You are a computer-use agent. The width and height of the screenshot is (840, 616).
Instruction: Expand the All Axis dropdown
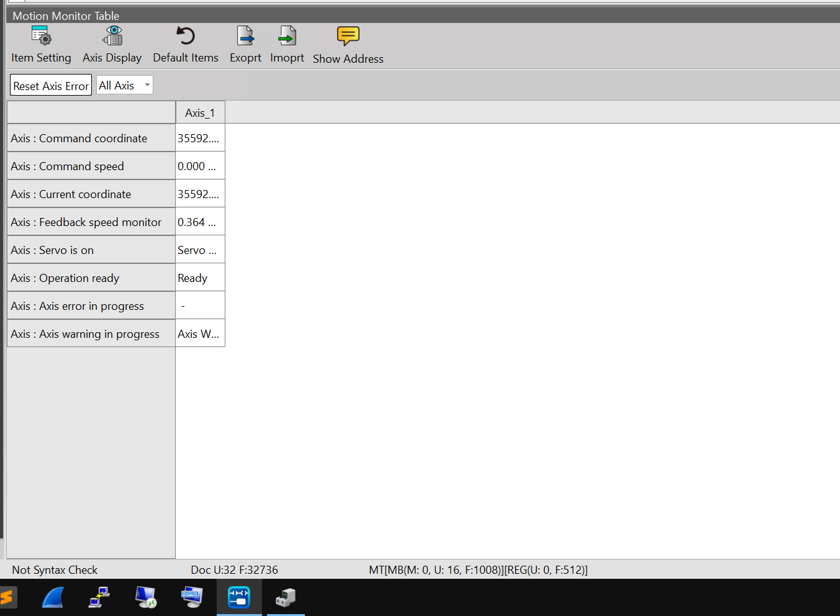point(147,85)
